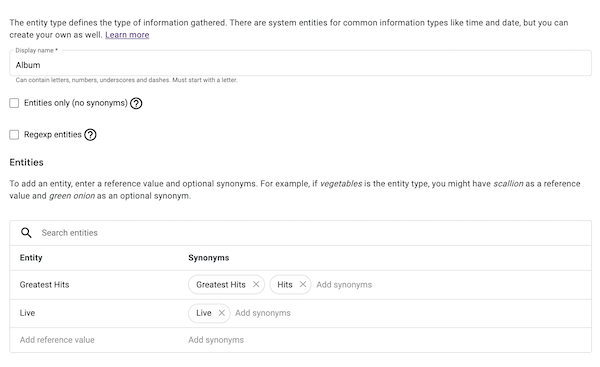Click the Hits synonym chip label
Screen dimensions: 600x367
[285, 285]
